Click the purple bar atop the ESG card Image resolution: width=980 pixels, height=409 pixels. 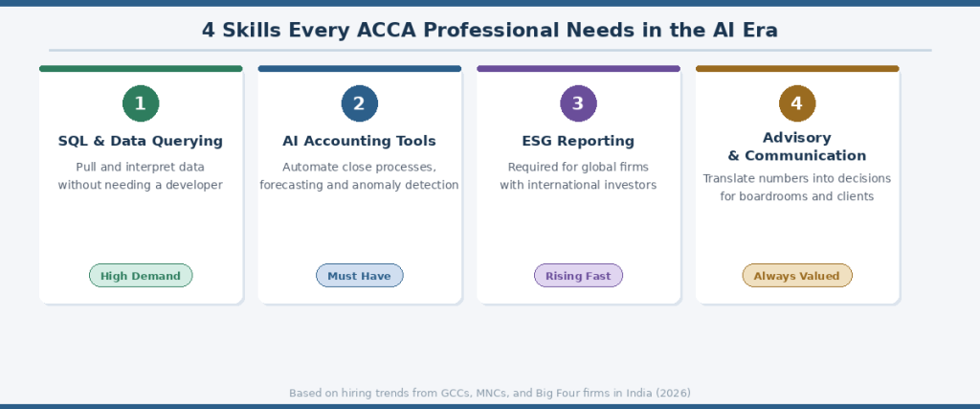coord(578,69)
